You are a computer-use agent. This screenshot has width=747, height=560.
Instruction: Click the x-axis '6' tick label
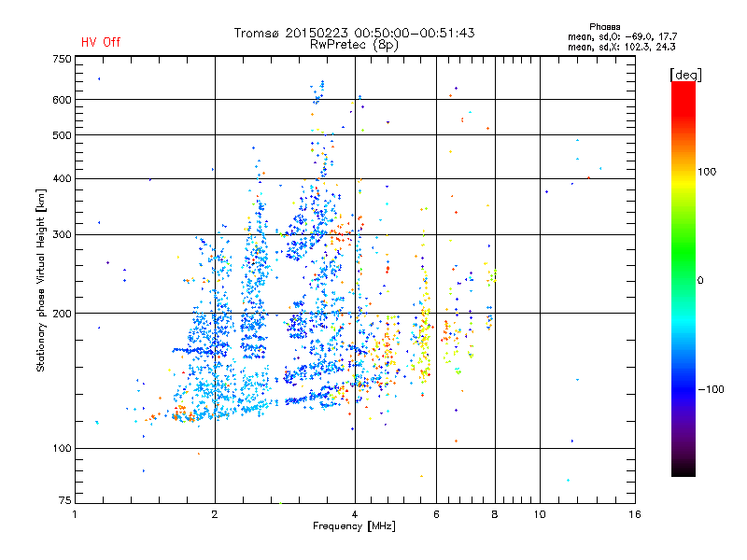(436, 514)
